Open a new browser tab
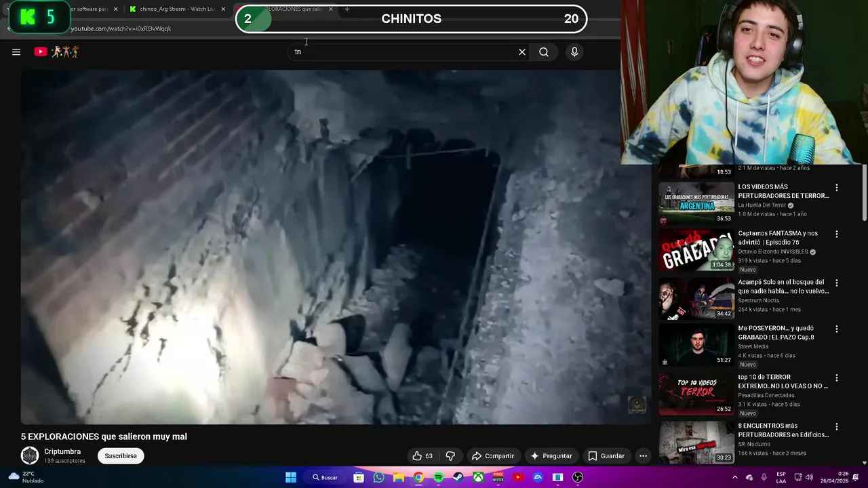The image size is (868, 488). point(347,9)
